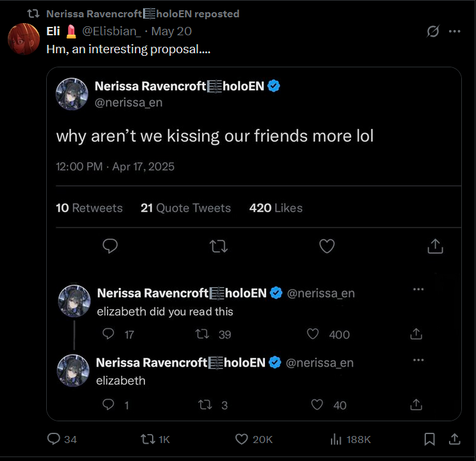476x461 pixels.
Task: Share the quoted main tweet
Action: click(435, 246)
